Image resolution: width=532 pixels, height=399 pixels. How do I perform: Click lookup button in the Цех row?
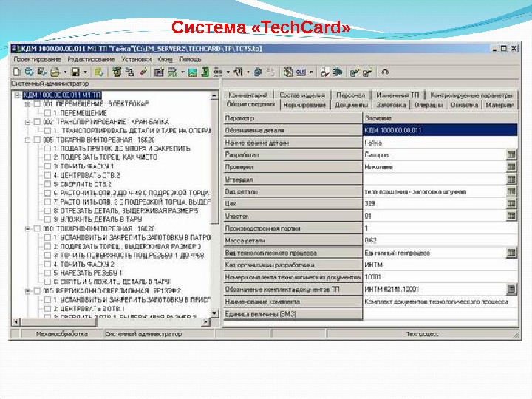[511, 204]
